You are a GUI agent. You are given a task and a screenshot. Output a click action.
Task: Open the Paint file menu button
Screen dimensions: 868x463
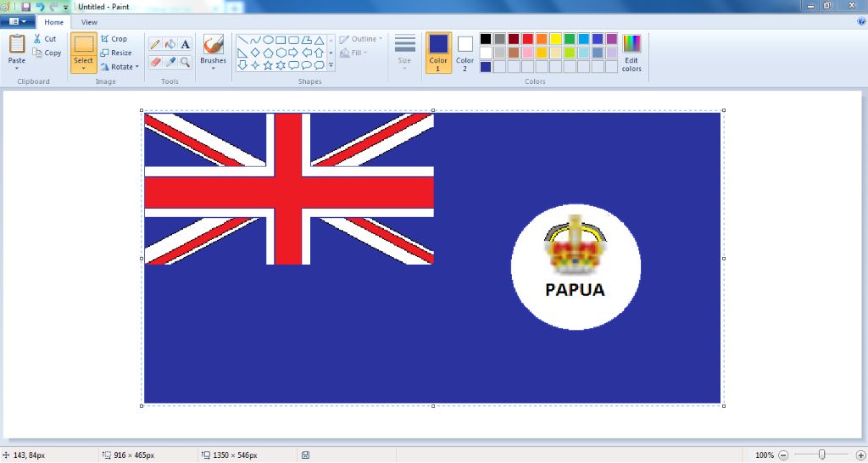(18, 22)
